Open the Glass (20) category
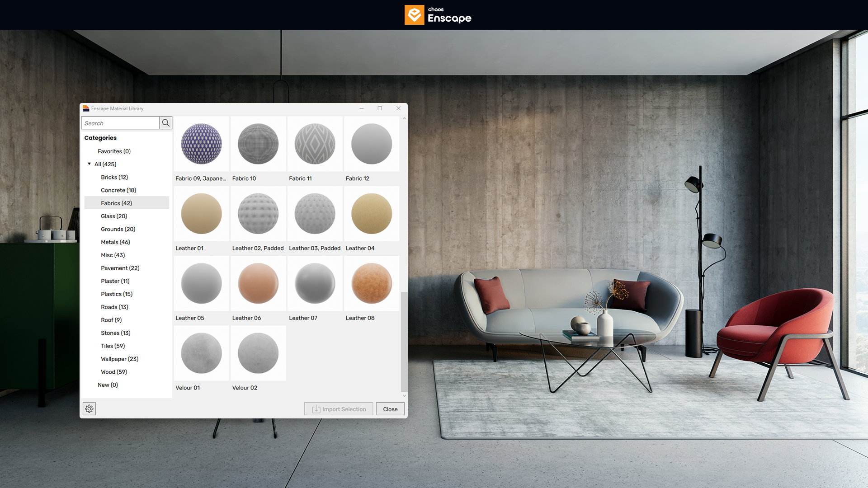868x488 pixels. (x=114, y=216)
